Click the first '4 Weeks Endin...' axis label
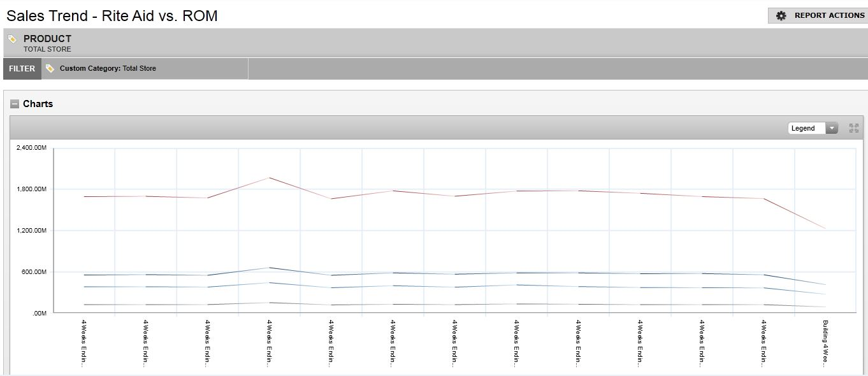This screenshot has height=376, width=868. pyautogui.click(x=84, y=343)
